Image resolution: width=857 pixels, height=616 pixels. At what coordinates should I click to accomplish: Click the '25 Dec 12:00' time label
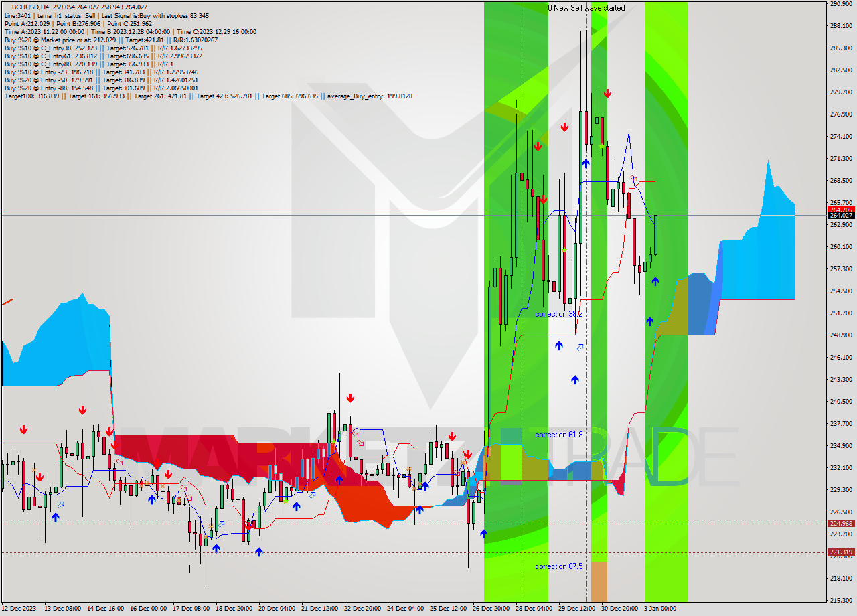[x=448, y=609]
